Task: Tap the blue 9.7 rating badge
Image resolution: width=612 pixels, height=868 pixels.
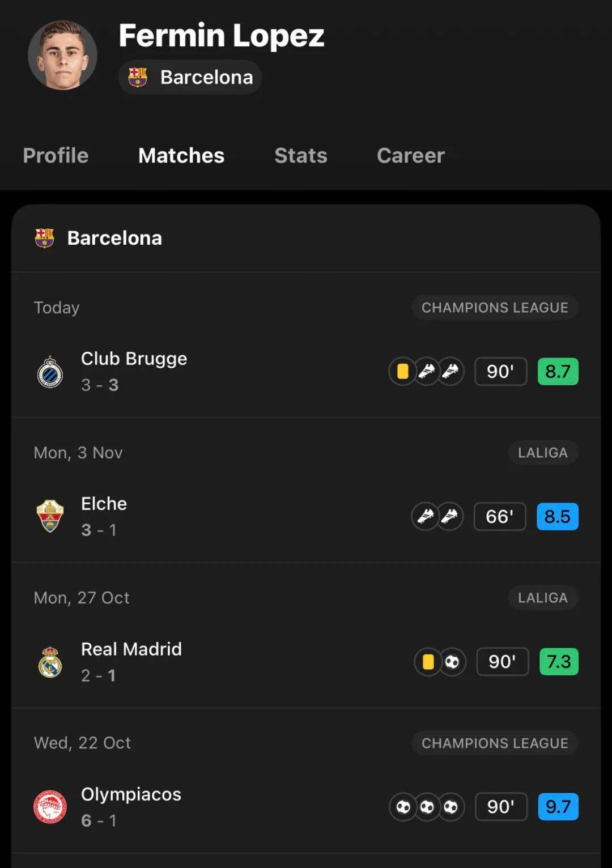Action: pyautogui.click(x=558, y=807)
